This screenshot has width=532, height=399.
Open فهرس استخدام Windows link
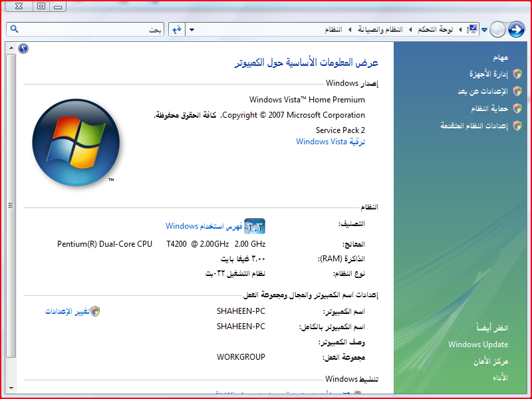[204, 226]
